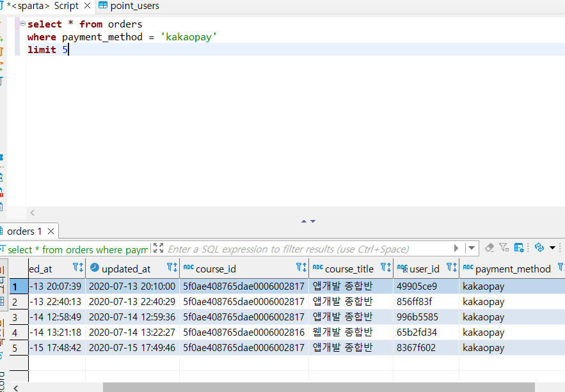Click the updated_at clock type icon
This screenshot has height=392, width=565.
(x=95, y=267)
